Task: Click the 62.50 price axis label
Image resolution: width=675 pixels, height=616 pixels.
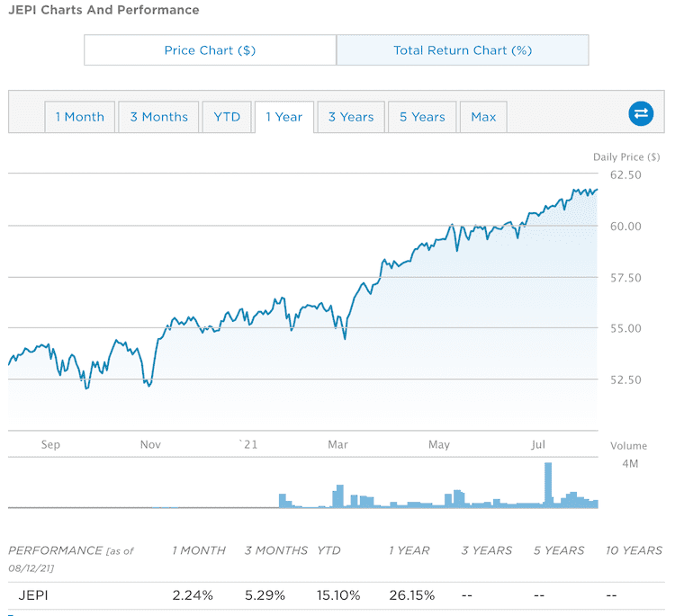Action: point(625,175)
